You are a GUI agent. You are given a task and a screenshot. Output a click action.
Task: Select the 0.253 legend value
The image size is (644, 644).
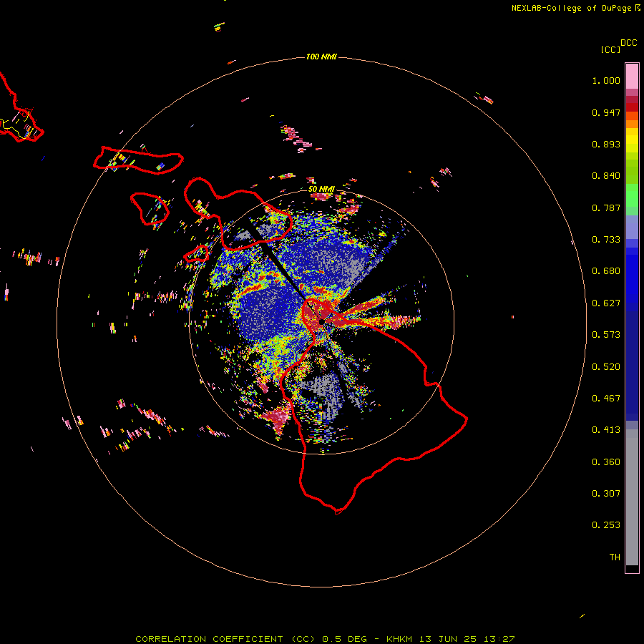click(606, 525)
